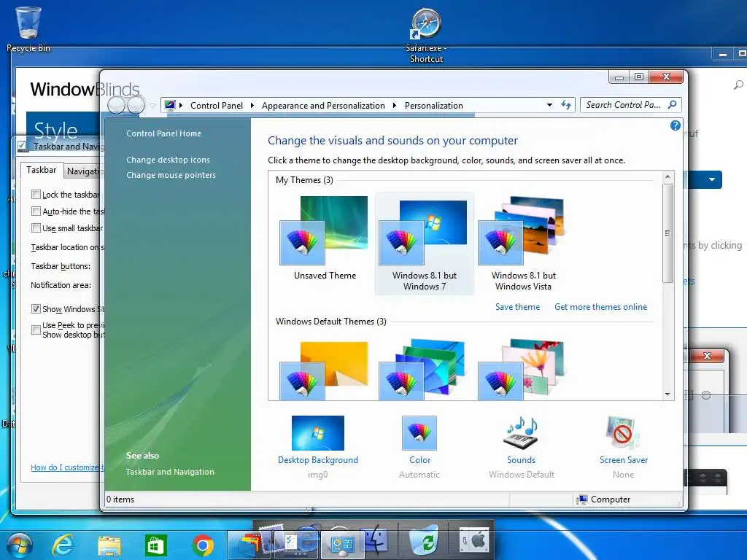
Task: Open the Safari.exe shortcut on desktop
Action: click(426, 36)
